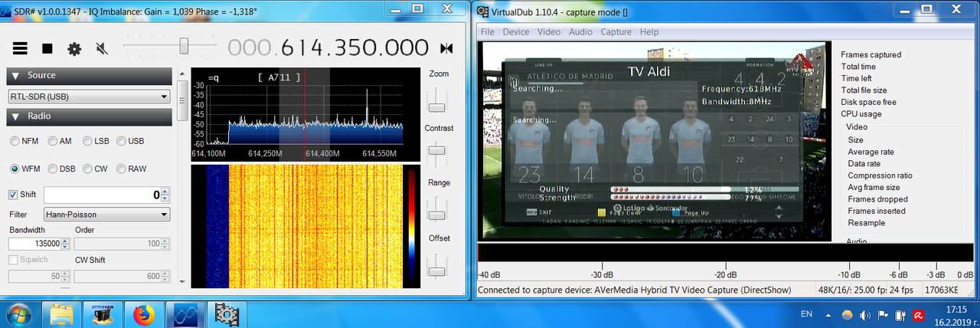Toggle SDR# audio mute speaker icon

coord(101,48)
